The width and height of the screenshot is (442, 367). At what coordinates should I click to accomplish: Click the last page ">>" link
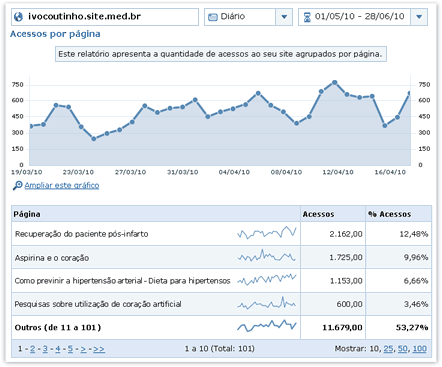(99, 349)
